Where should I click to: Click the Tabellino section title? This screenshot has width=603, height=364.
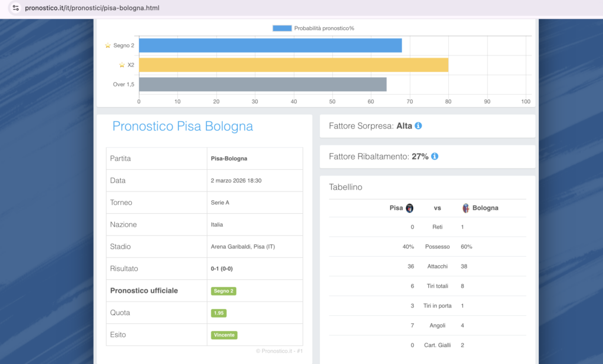[x=346, y=187]
